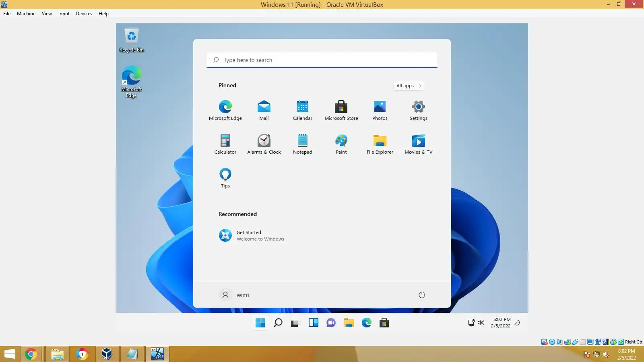
Task: Open the Calendar app in Start
Action: coord(303,110)
